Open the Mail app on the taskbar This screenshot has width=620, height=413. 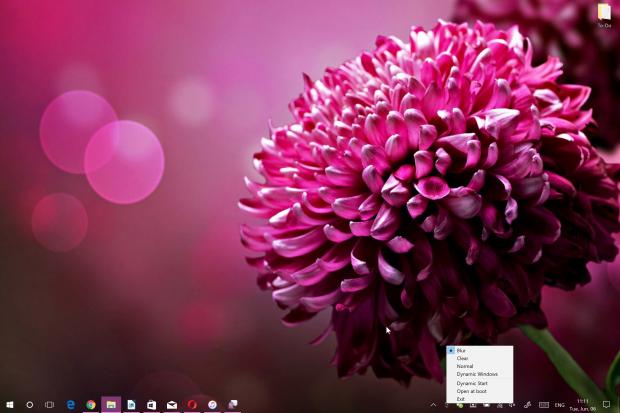(172, 405)
